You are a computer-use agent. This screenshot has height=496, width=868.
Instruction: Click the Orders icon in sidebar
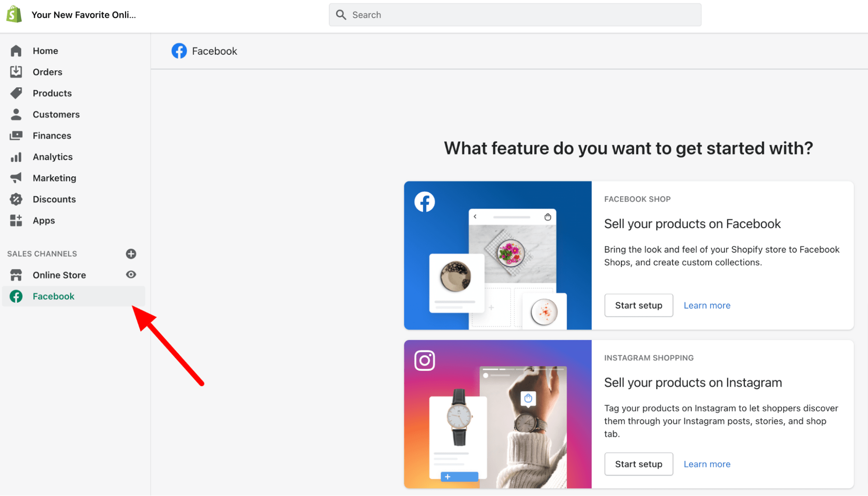click(x=16, y=72)
